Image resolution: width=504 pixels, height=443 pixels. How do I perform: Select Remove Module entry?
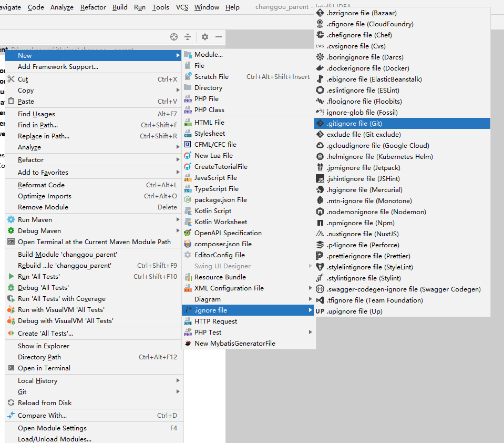[x=94, y=207]
